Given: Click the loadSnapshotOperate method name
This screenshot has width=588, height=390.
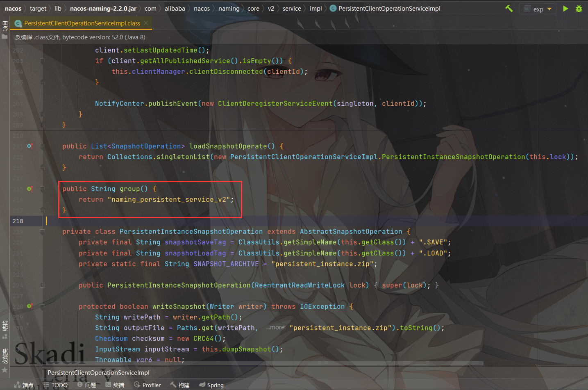Looking at the screenshot, I should click(228, 146).
